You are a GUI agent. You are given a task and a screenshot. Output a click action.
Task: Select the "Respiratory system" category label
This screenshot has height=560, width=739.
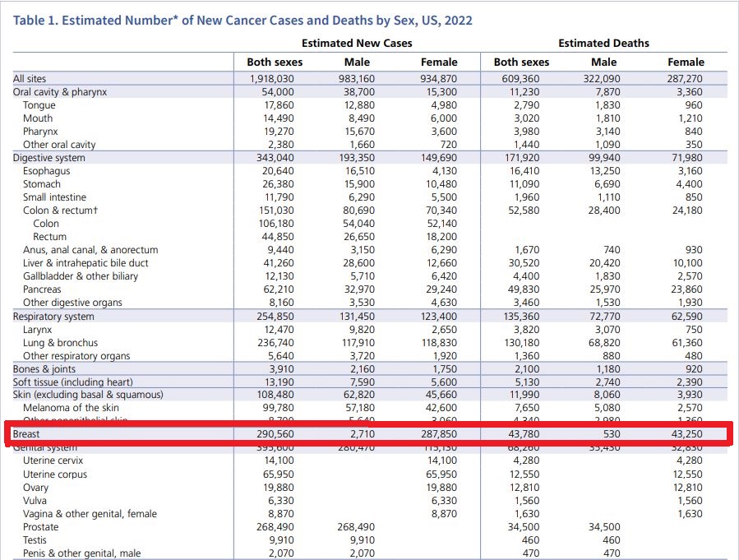(53, 317)
